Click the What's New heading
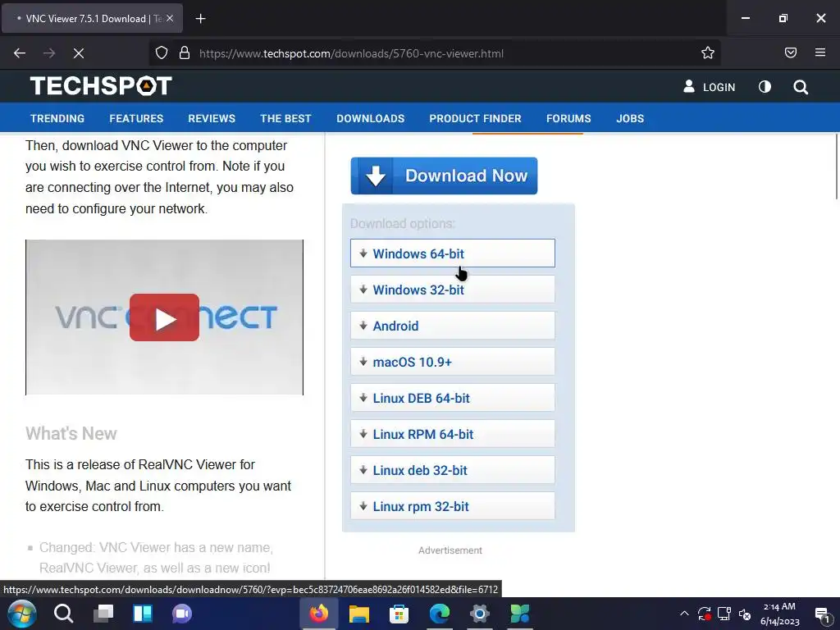The height and width of the screenshot is (630, 840). (71, 433)
